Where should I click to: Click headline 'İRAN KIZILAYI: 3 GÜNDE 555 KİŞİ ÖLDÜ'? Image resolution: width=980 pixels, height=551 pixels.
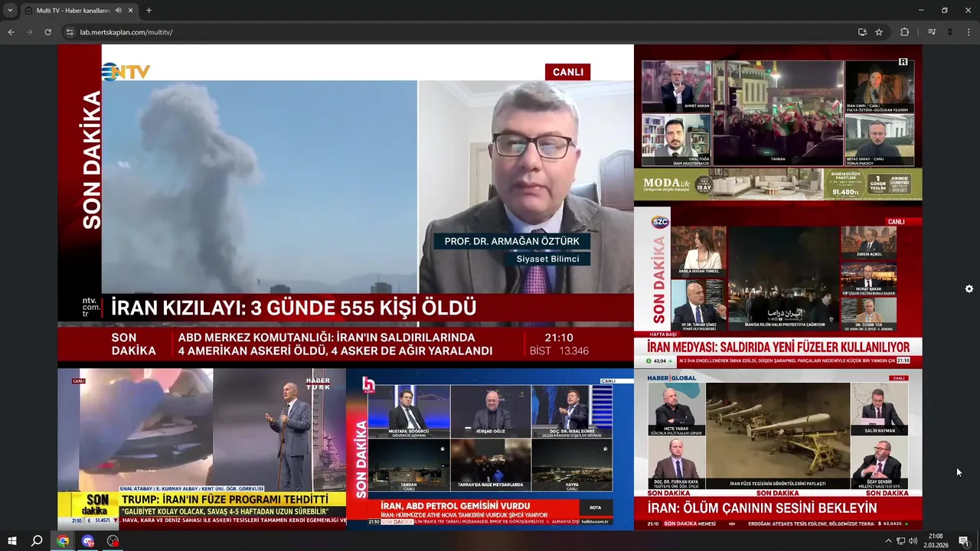tap(294, 308)
